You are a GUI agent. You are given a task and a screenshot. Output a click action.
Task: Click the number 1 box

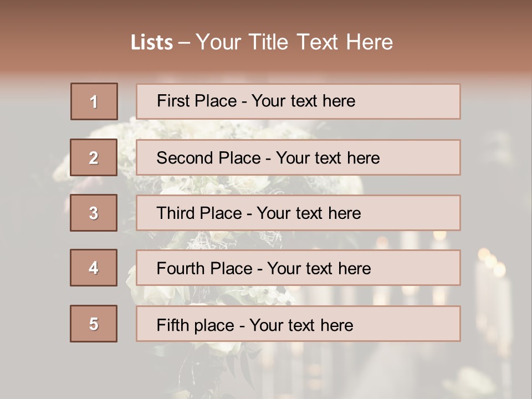coord(94,101)
